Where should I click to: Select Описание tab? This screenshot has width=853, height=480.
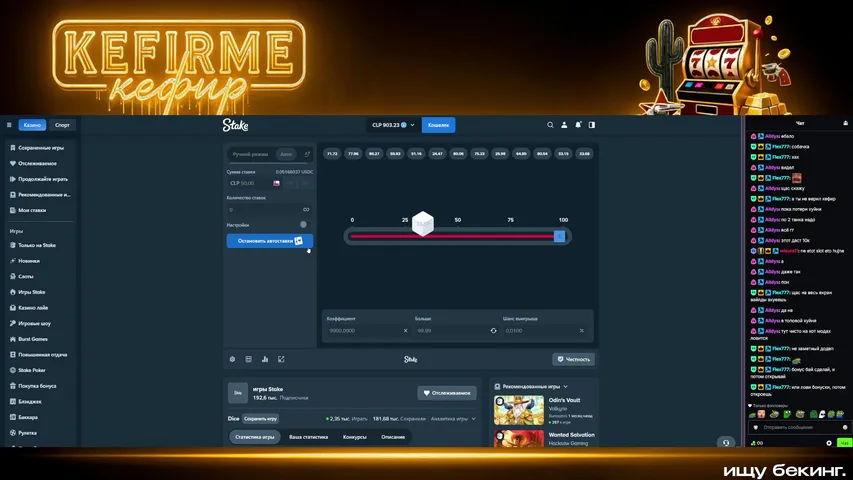click(x=393, y=437)
